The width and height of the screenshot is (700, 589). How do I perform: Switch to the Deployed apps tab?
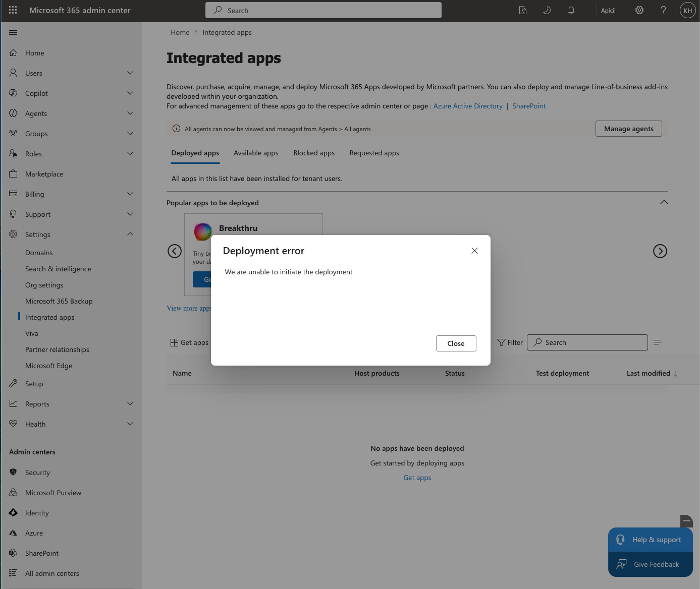click(195, 153)
